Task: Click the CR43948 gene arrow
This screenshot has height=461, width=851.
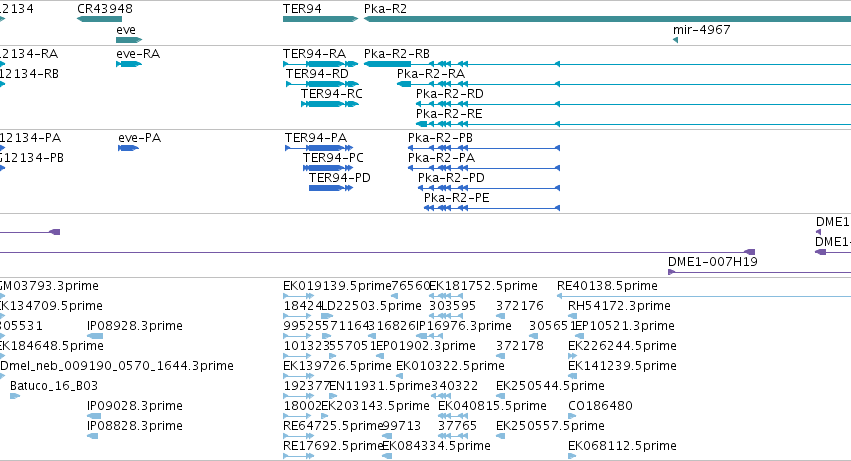Action: click(99, 19)
